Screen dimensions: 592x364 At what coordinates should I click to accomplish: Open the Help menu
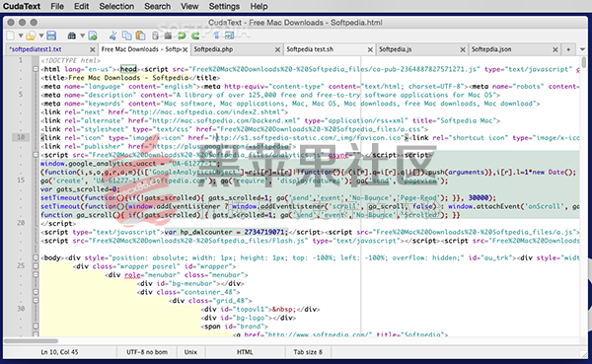[x=259, y=7]
